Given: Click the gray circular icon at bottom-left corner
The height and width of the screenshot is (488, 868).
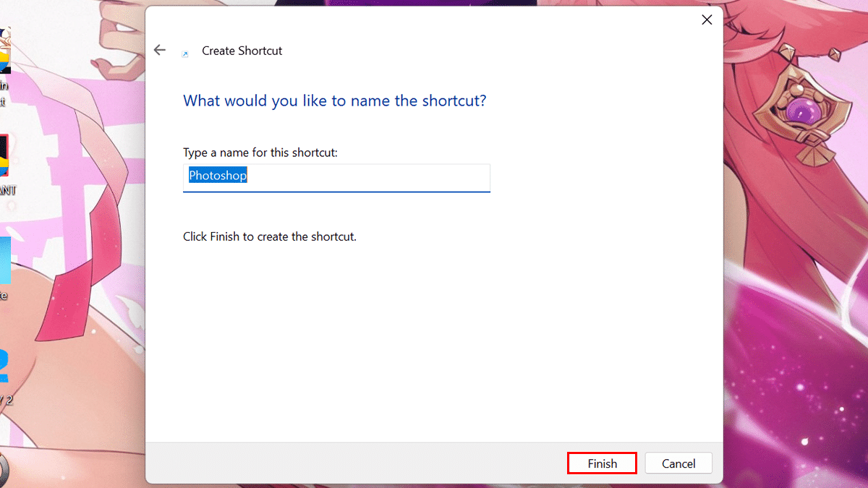Looking at the screenshot, I should [x=3, y=468].
